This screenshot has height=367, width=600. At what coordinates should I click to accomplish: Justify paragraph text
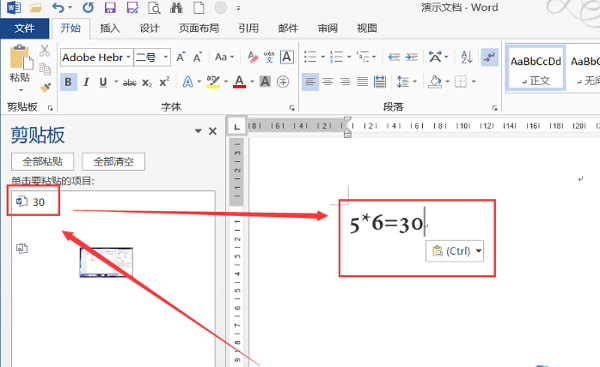pyautogui.click(x=362, y=82)
